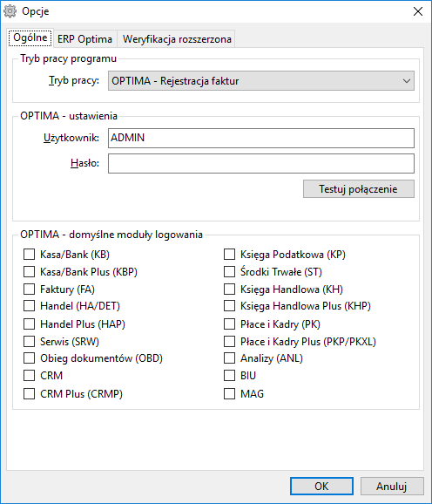Close the Opcje dialog with the X

[417, 11]
